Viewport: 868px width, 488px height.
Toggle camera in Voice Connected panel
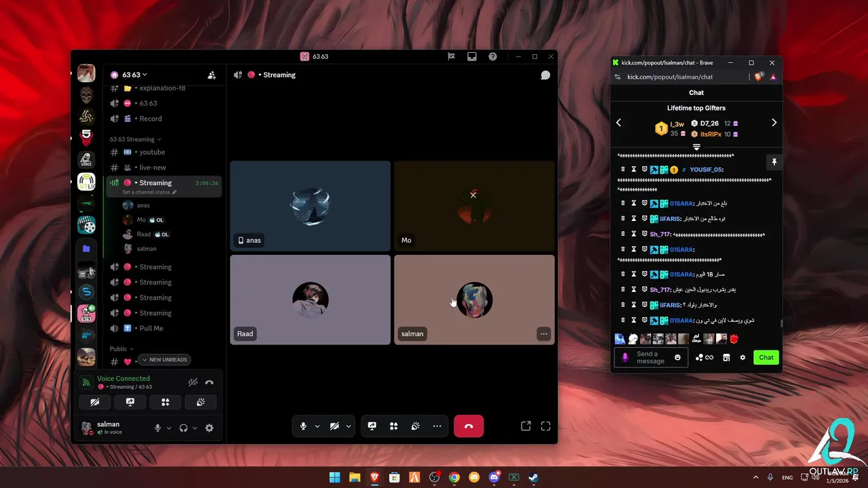95,402
